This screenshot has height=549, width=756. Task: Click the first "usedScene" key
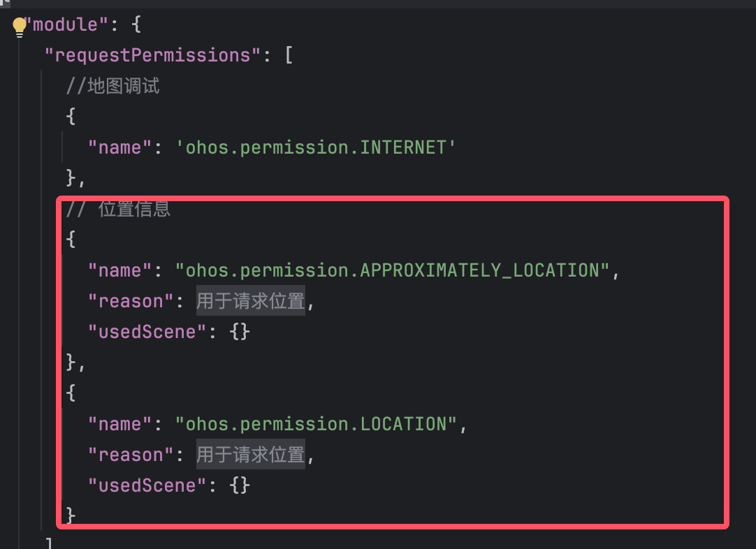pos(147,332)
